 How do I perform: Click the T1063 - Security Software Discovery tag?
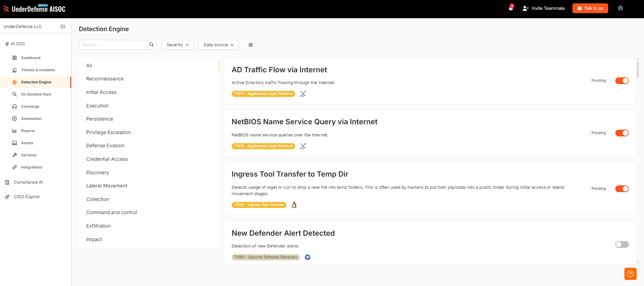(x=266, y=257)
